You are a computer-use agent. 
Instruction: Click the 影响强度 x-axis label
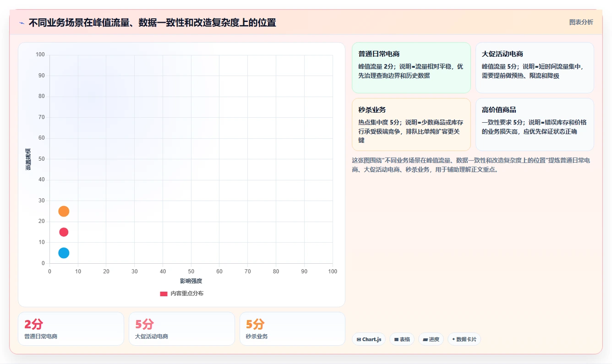coord(191,281)
